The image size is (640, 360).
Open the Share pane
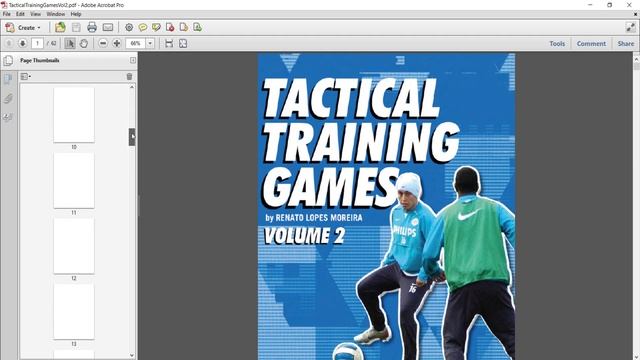(x=626, y=43)
